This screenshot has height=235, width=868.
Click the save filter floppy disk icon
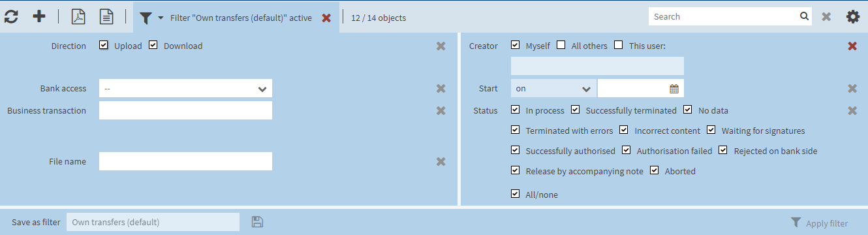(x=257, y=222)
